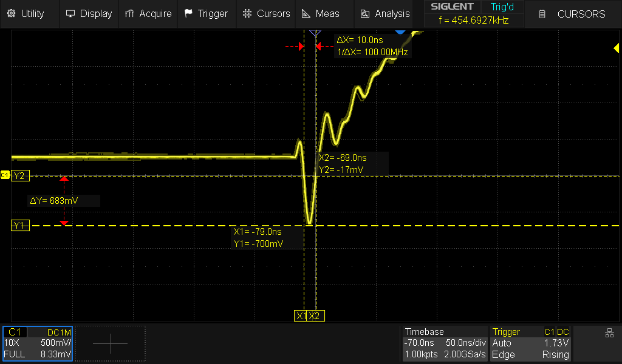Click the add channel plus box
The image size is (622, 364).
pyautogui.click(x=111, y=343)
